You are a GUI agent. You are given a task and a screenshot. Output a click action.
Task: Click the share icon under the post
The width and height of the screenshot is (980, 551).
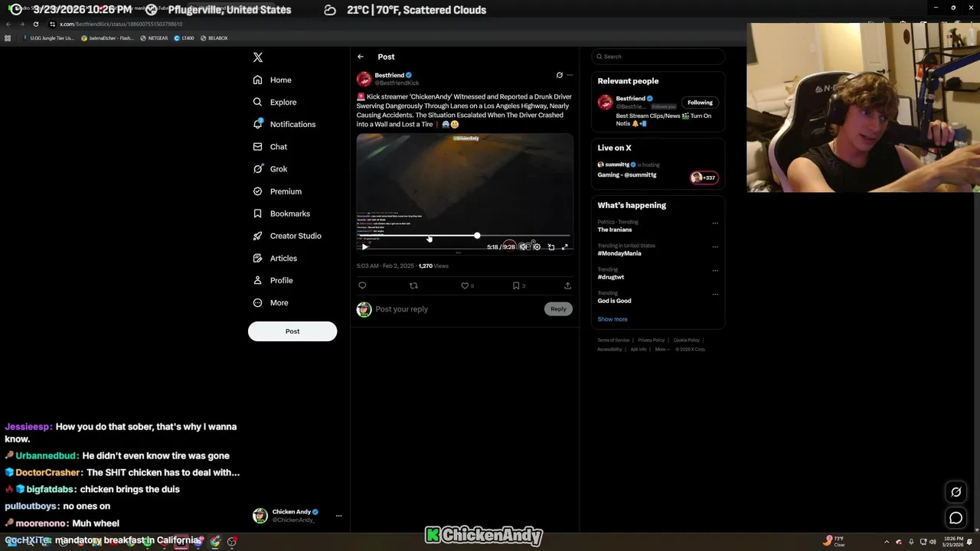click(567, 285)
